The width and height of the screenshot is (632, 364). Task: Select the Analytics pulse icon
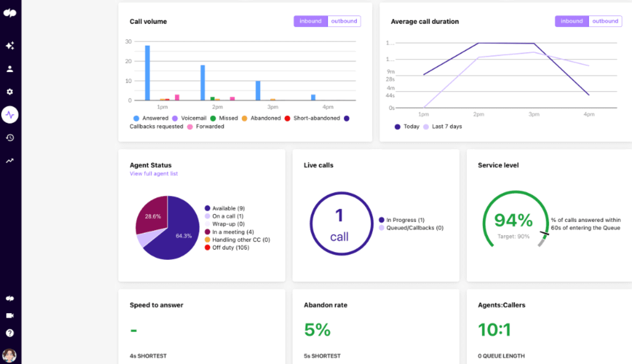click(10, 115)
